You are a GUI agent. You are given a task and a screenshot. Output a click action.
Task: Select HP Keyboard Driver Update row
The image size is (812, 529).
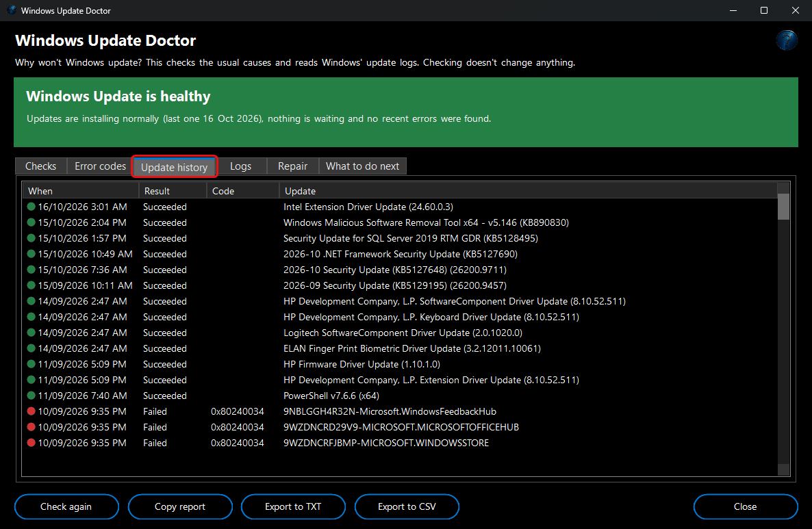400,317
